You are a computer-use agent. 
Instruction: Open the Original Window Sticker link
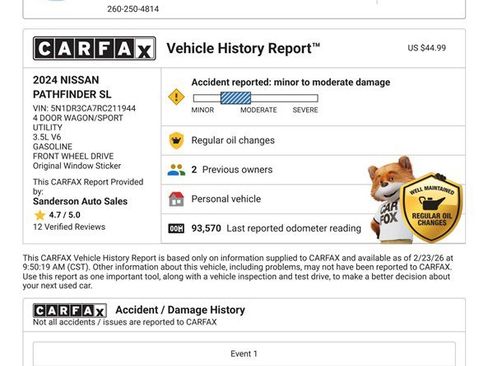pyautogui.click(x=77, y=166)
